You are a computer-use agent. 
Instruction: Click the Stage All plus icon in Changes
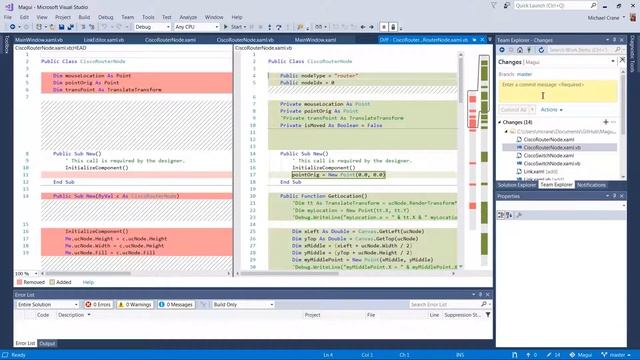(x=606, y=122)
